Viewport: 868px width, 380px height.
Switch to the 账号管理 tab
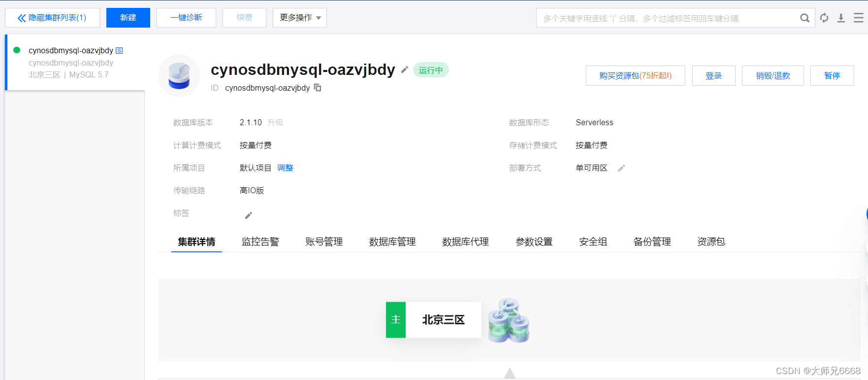(324, 242)
